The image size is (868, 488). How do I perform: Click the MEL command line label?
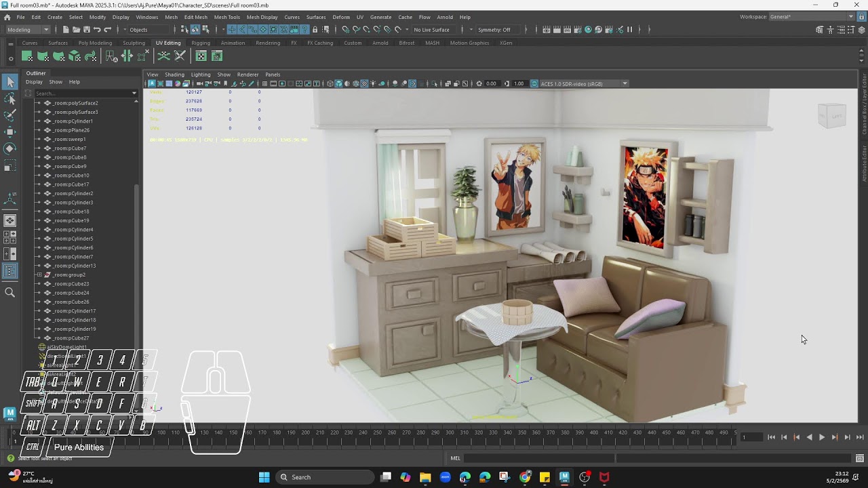(x=456, y=459)
